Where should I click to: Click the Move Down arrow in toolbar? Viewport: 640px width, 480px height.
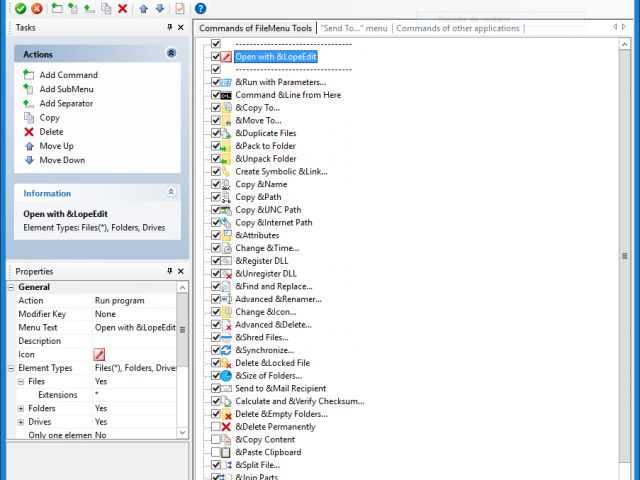point(159,8)
